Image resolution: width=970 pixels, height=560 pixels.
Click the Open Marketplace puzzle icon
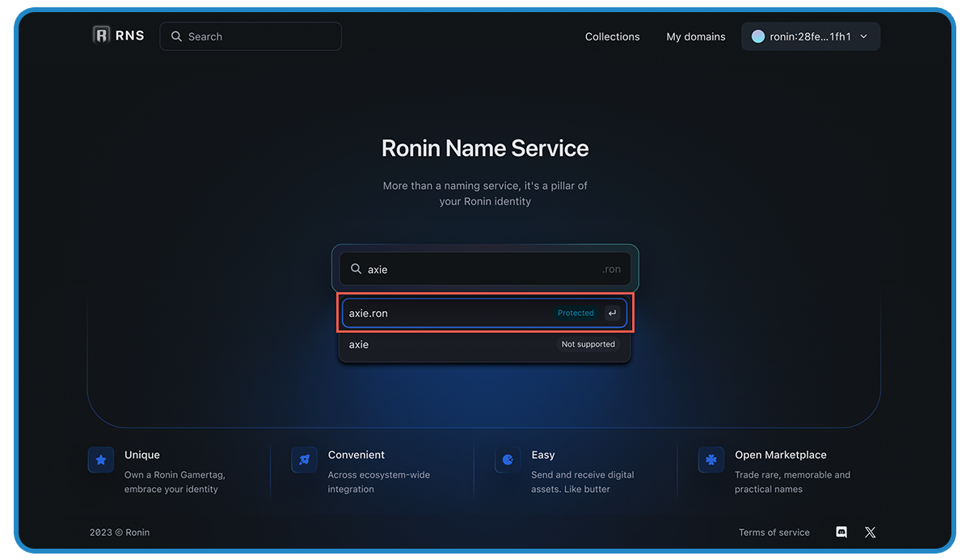[x=711, y=460]
